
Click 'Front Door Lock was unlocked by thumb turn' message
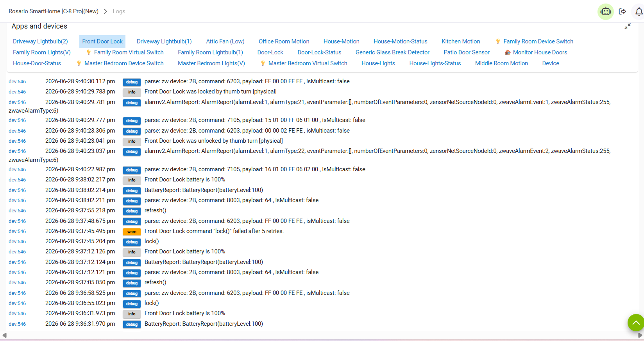[213, 141]
